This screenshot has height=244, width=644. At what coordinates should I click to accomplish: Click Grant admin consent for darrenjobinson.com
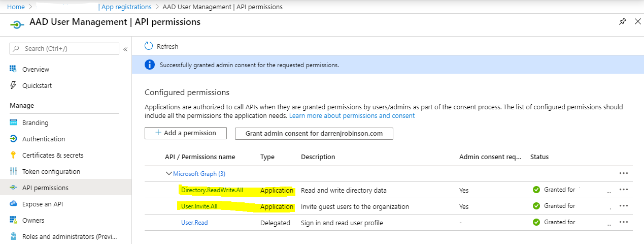tap(314, 133)
